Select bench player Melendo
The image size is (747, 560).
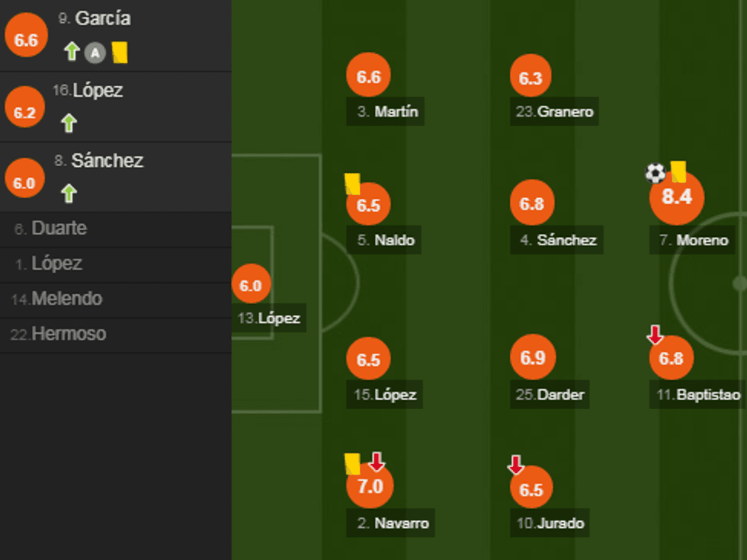tap(66, 299)
